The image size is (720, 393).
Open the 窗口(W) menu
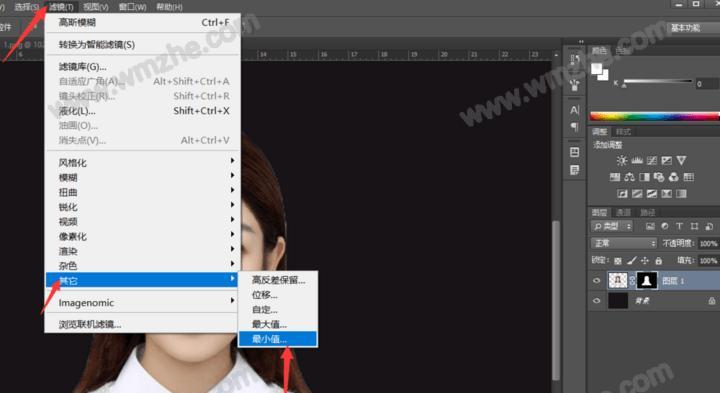click(132, 7)
